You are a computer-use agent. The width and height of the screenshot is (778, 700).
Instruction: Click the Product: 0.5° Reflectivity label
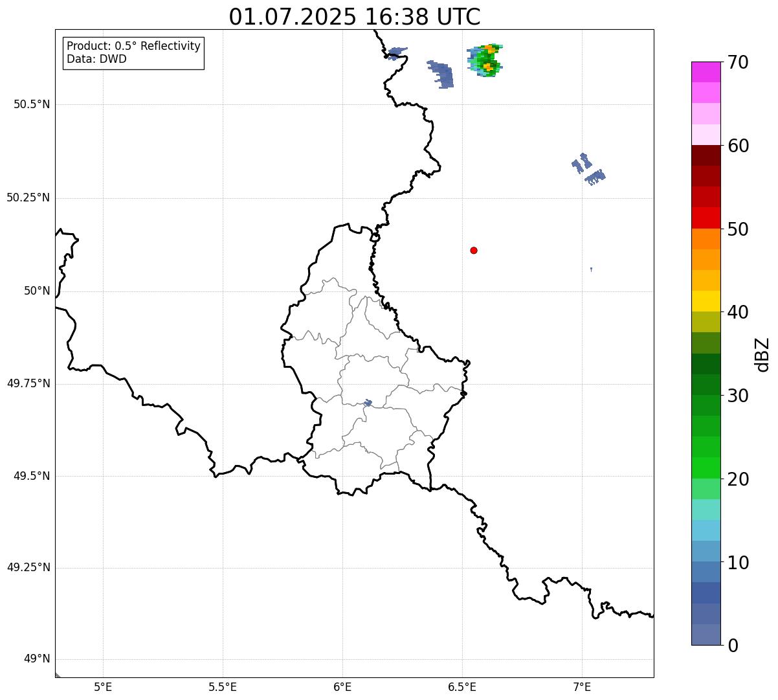click(133, 47)
